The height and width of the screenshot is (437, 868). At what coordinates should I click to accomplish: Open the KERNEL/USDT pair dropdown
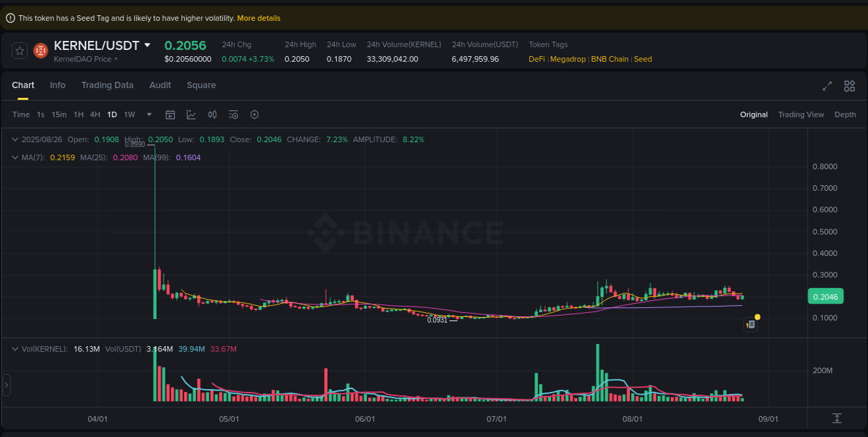pos(147,46)
